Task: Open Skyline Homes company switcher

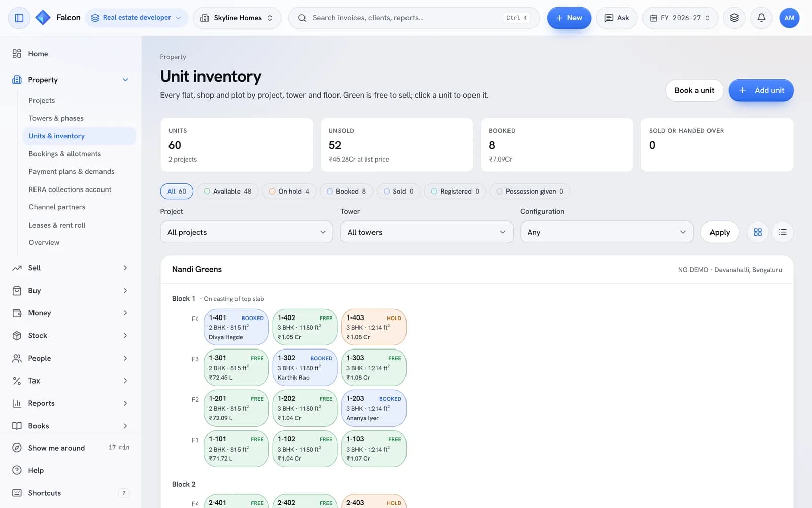Action: click(237, 18)
